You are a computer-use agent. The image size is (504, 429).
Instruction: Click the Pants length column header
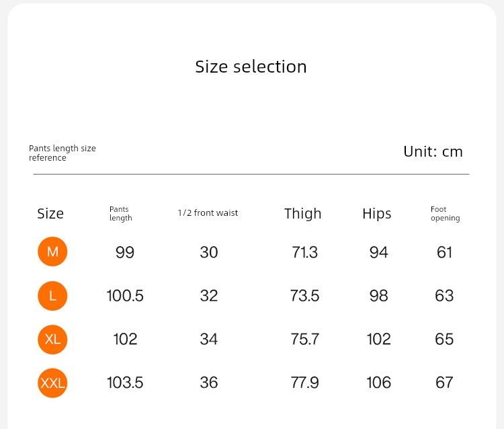(x=120, y=214)
